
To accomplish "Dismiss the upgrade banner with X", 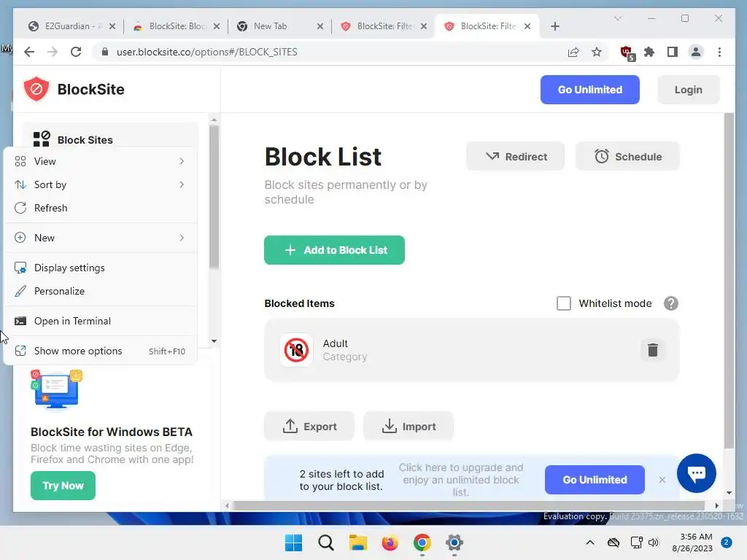I will [662, 480].
